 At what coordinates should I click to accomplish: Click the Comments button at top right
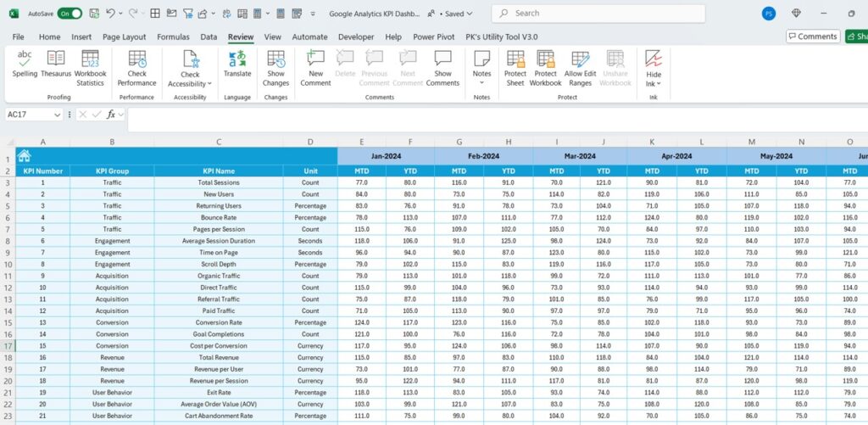tap(813, 36)
